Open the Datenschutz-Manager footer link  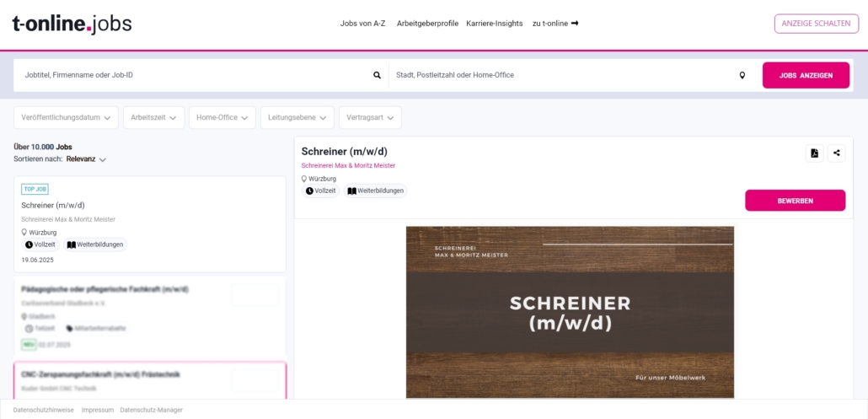point(151,410)
